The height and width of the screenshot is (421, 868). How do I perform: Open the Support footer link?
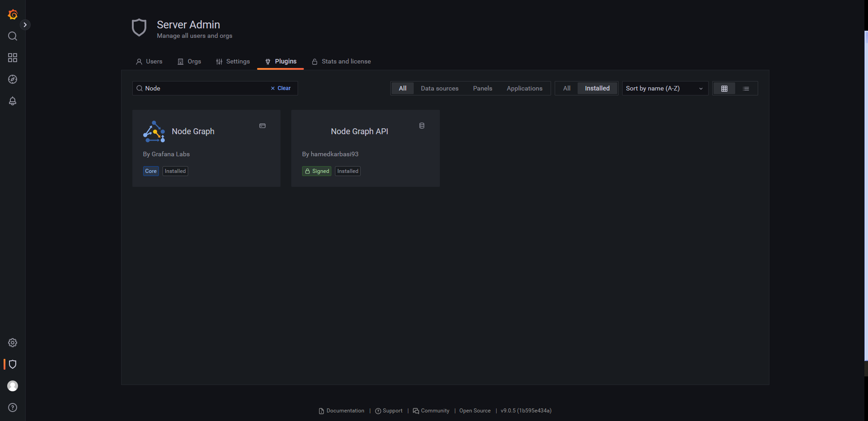(x=389, y=411)
